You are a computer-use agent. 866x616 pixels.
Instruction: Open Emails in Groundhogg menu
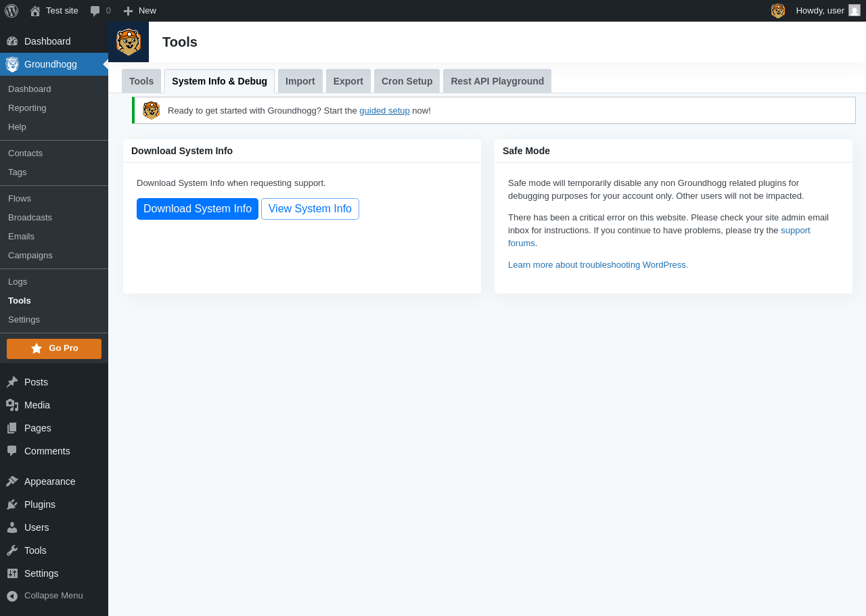coord(21,237)
